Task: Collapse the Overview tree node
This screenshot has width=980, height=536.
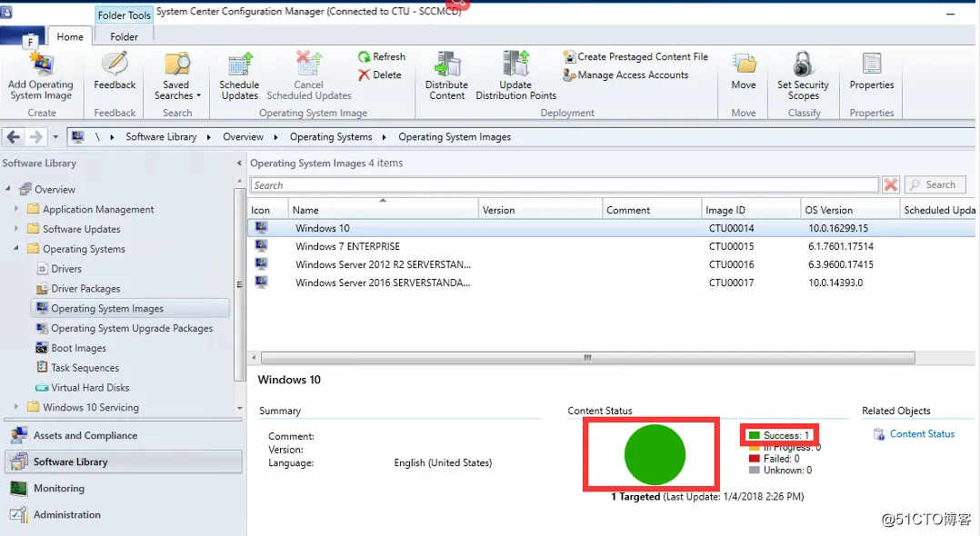Action: 8,189
